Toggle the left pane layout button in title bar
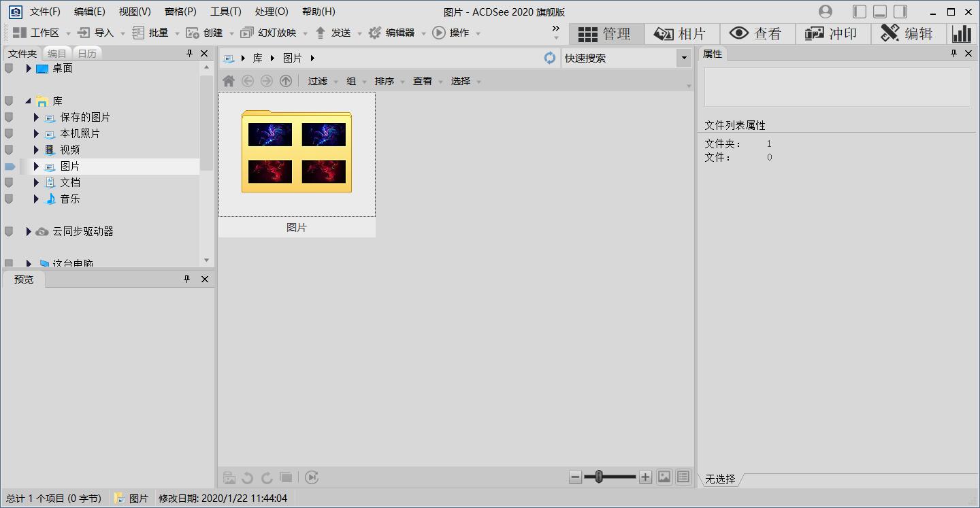This screenshot has width=980, height=508. point(860,12)
